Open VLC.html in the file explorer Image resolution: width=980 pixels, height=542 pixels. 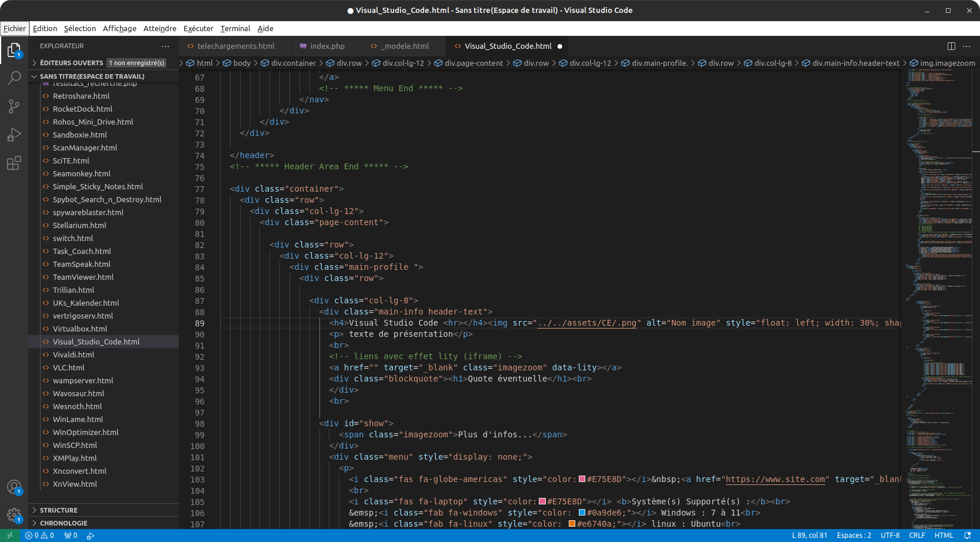[x=68, y=367]
